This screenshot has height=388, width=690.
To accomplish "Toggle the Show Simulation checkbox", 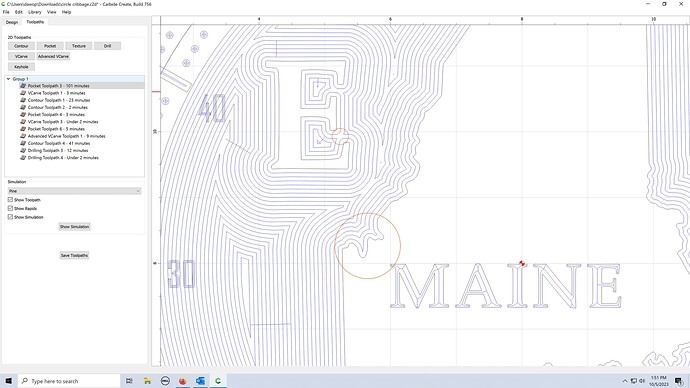I will click(x=10, y=217).
